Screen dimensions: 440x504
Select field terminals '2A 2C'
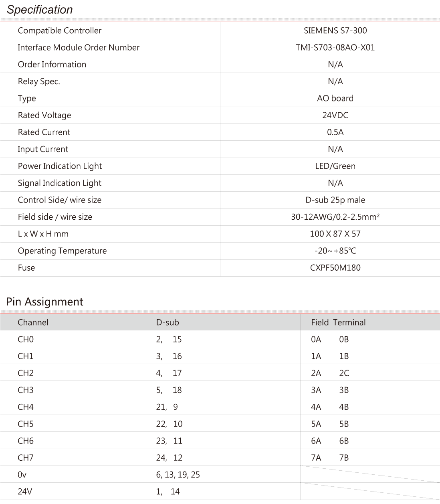[330, 373]
